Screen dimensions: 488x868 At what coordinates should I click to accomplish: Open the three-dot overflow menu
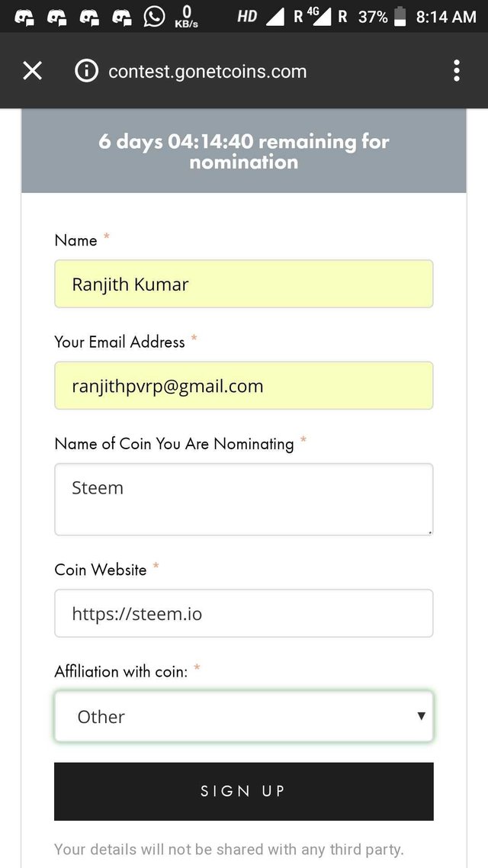click(456, 72)
